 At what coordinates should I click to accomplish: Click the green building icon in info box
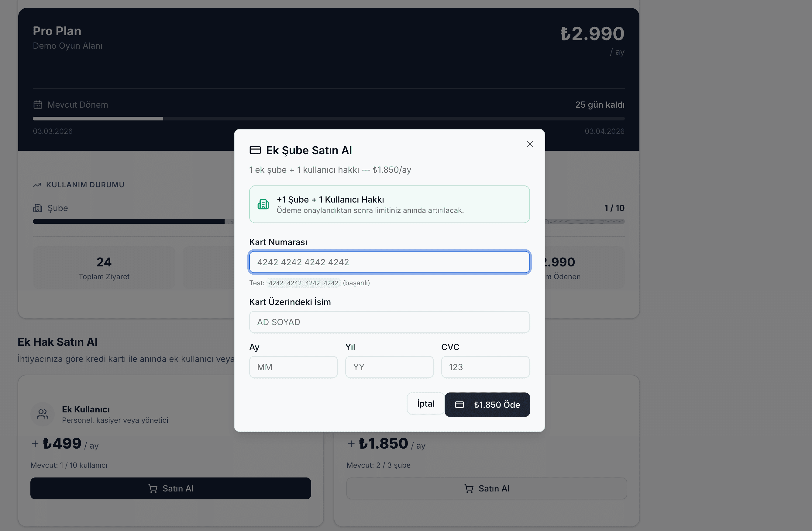pyautogui.click(x=263, y=204)
